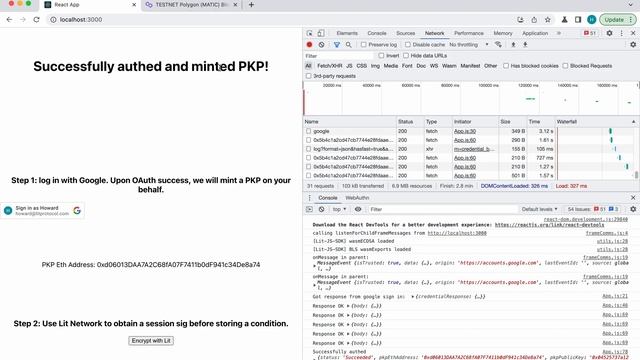Clear the console output
The height and width of the screenshot is (360, 640).
[x=322, y=209]
